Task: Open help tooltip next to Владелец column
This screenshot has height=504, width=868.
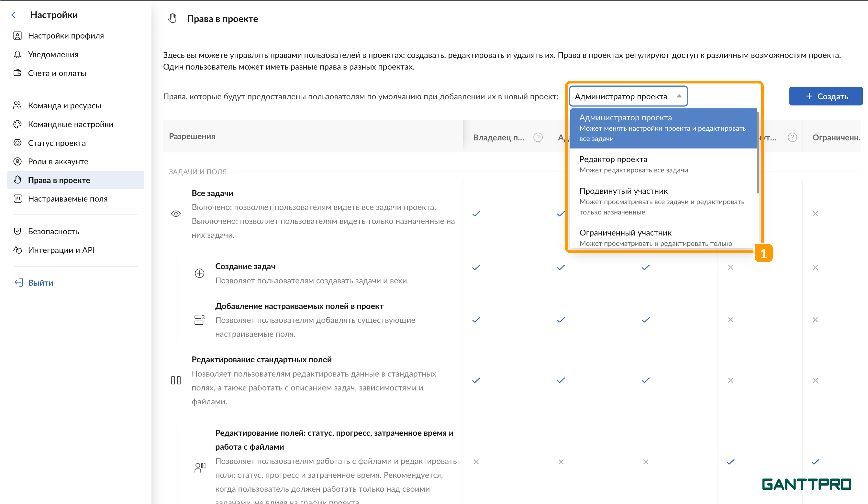Action: pos(537,137)
